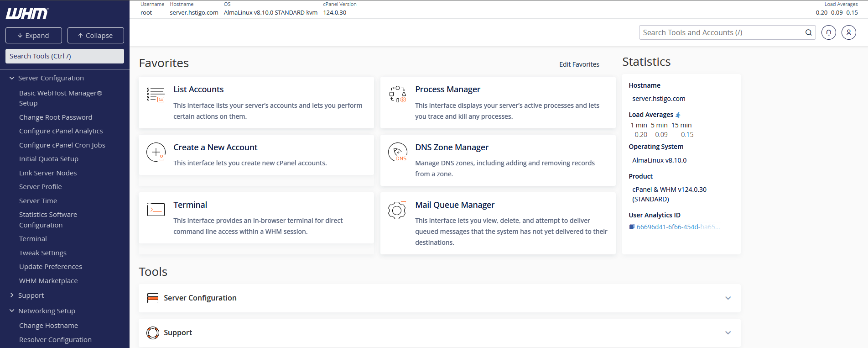This screenshot has height=348, width=868.
Task: Open Mail Queue Manager title link
Action: (x=455, y=205)
